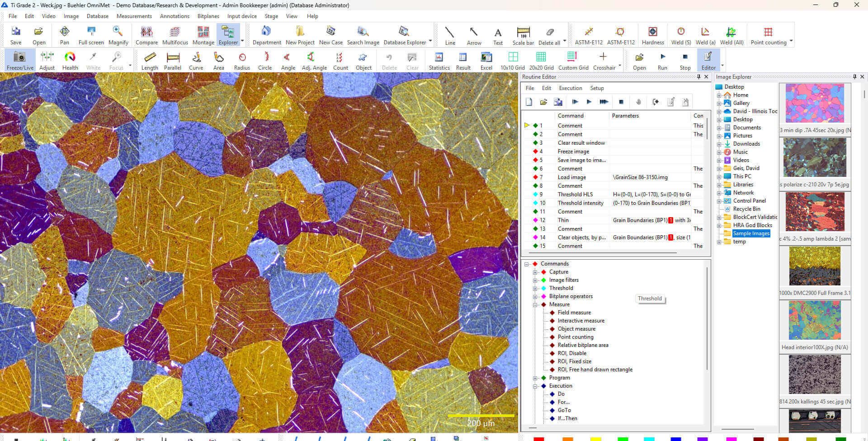Toggle the Crosshair overlay

pyautogui.click(x=603, y=59)
